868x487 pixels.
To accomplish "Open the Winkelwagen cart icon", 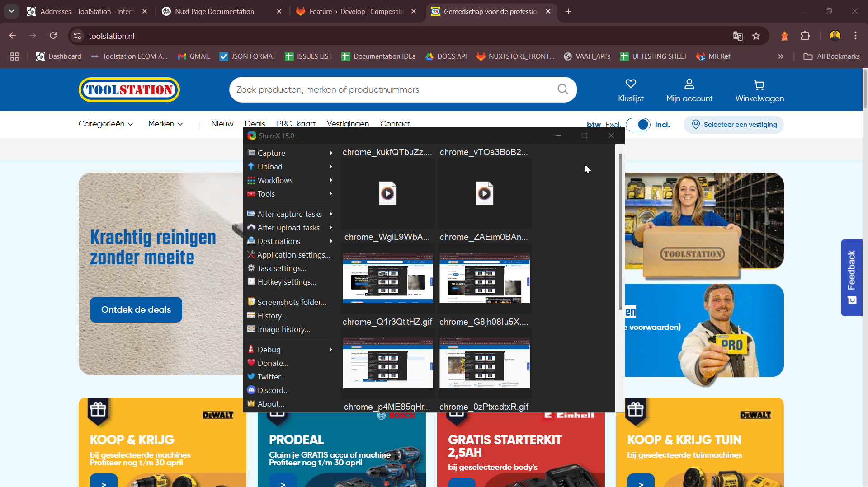I will 759,85.
